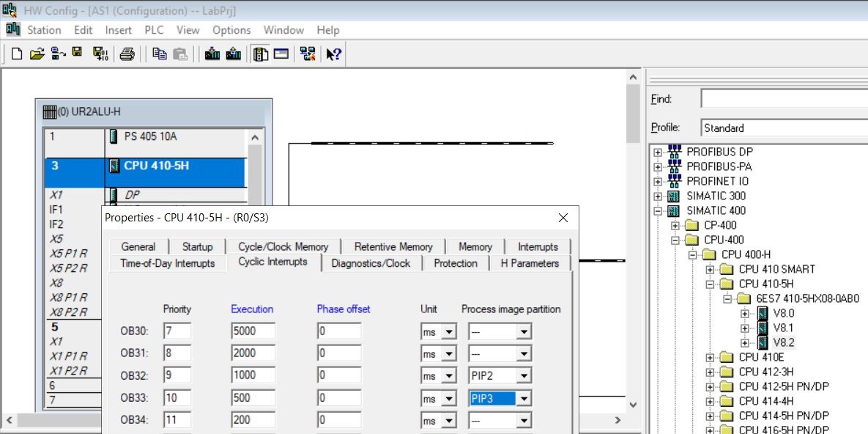This screenshot has height=434, width=868.
Task: Switch to the H Parameters tab
Action: tap(530, 263)
